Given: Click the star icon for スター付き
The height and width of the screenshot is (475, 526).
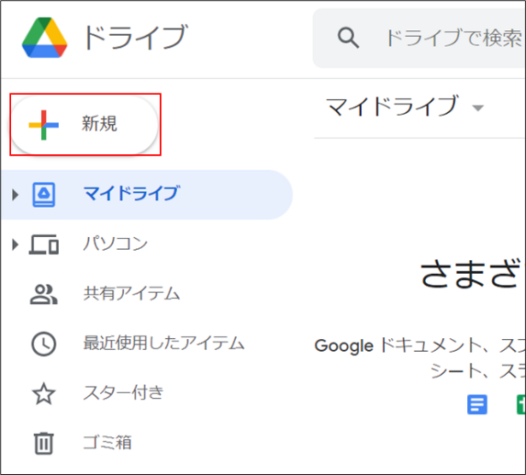Looking at the screenshot, I should coord(44,393).
